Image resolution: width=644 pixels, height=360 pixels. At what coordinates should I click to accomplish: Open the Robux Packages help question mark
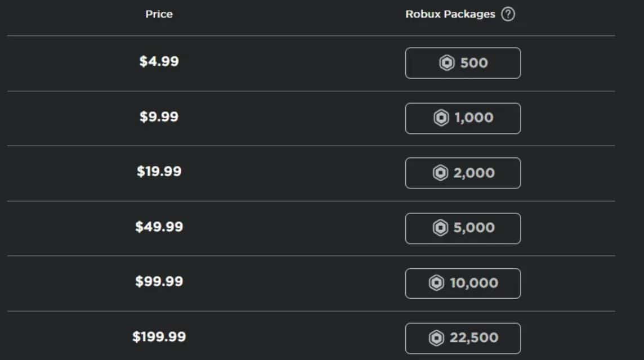pos(508,14)
